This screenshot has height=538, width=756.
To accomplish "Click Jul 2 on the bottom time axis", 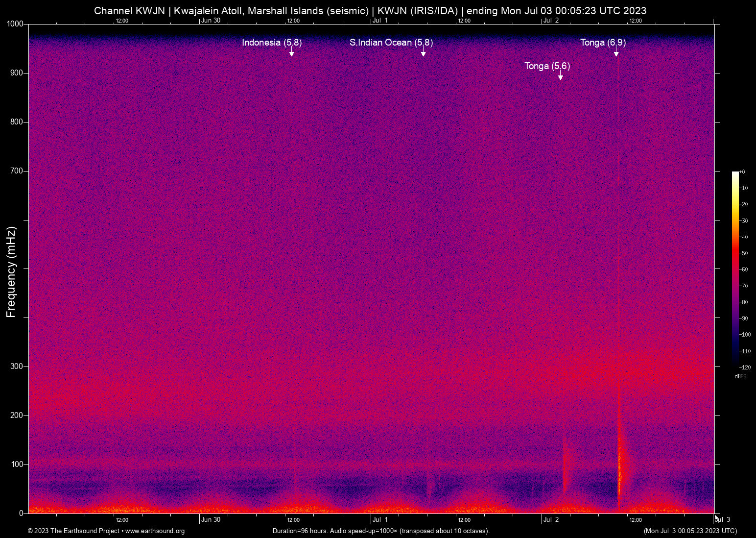I will tap(551, 519).
